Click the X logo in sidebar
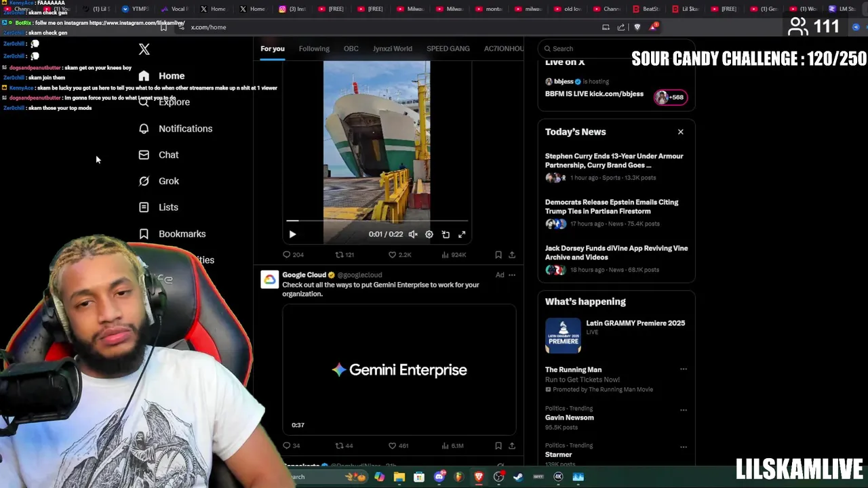 (x=144, y=49)
